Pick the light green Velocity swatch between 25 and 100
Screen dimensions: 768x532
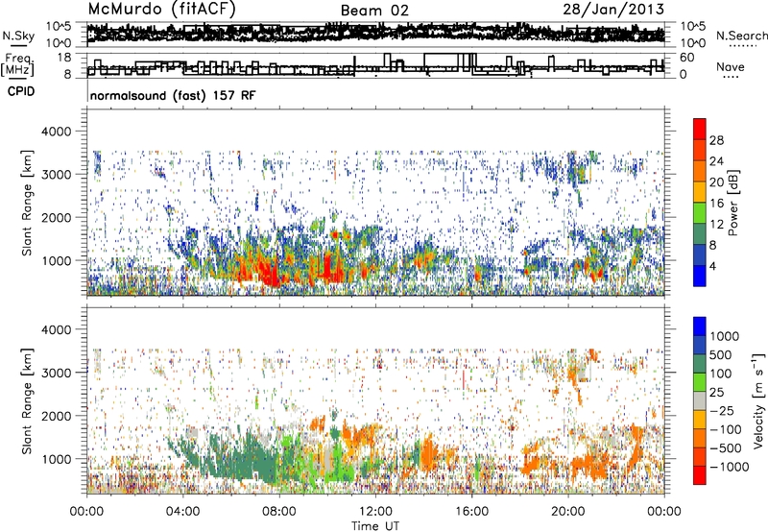(x=700, y=382)
